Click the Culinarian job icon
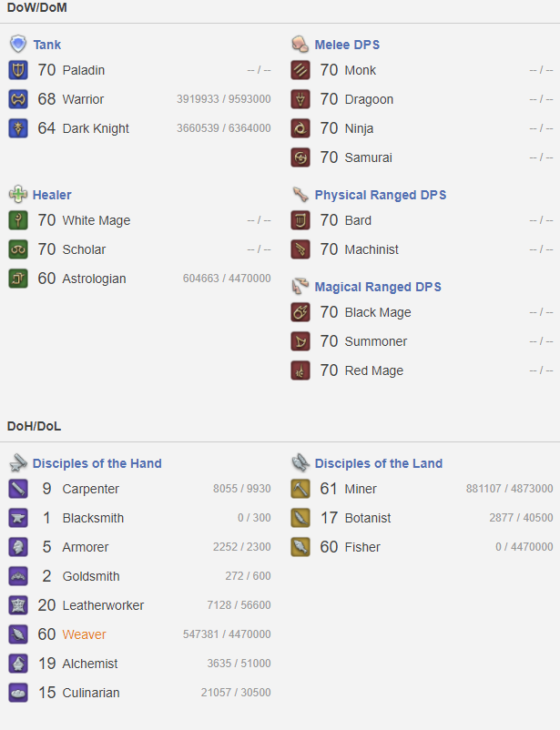Image resolution: width=560 pixels, height=730 pixels. (x=18, y=693)
